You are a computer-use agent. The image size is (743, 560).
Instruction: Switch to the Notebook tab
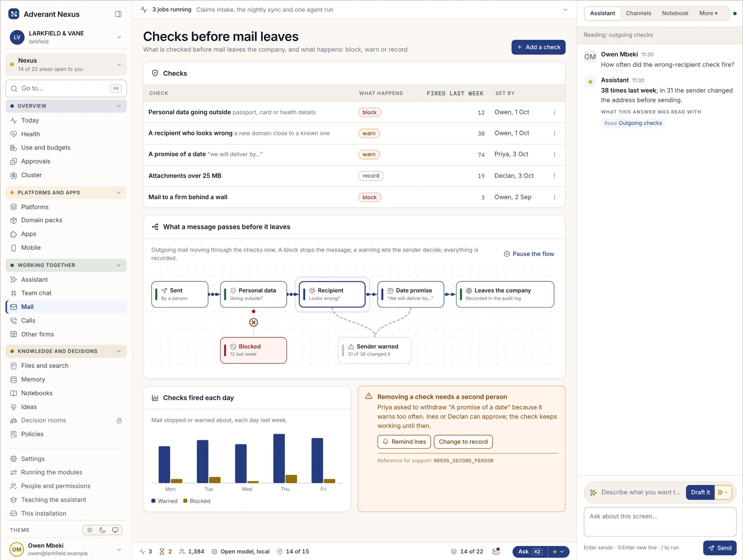675,13
